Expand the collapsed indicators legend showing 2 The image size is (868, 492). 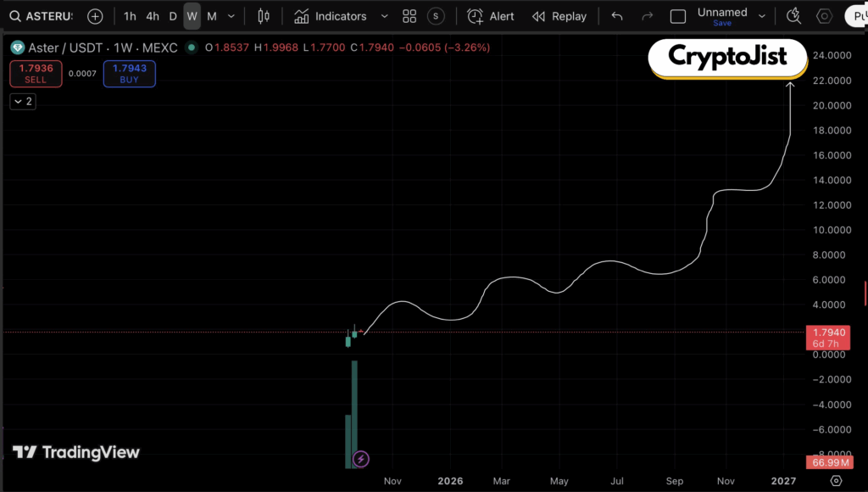click(x=22, y=101)
